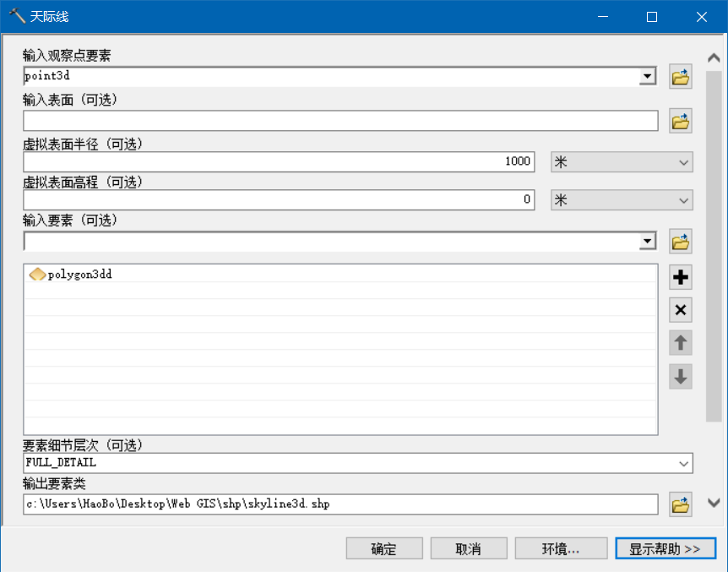Click output feature class path field
The height and width of the screenshot is (572, 728).
(x=341, y=504)
